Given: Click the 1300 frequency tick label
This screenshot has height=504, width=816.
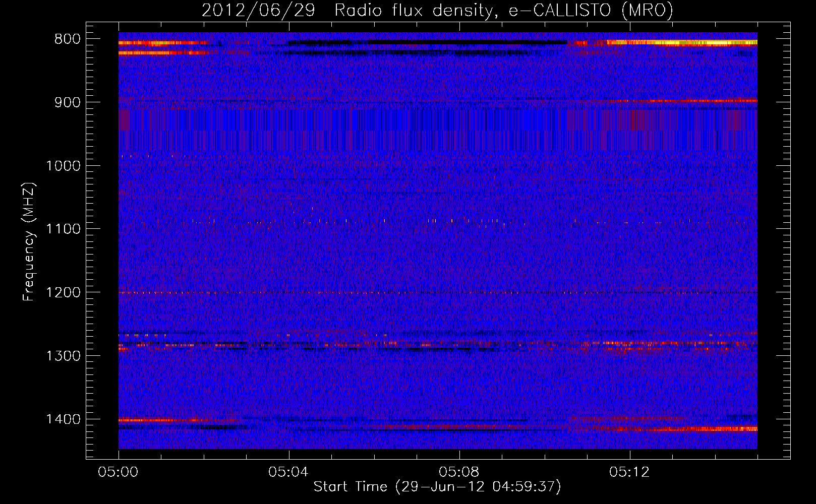Looking at the screenshot, I should 63,356.
